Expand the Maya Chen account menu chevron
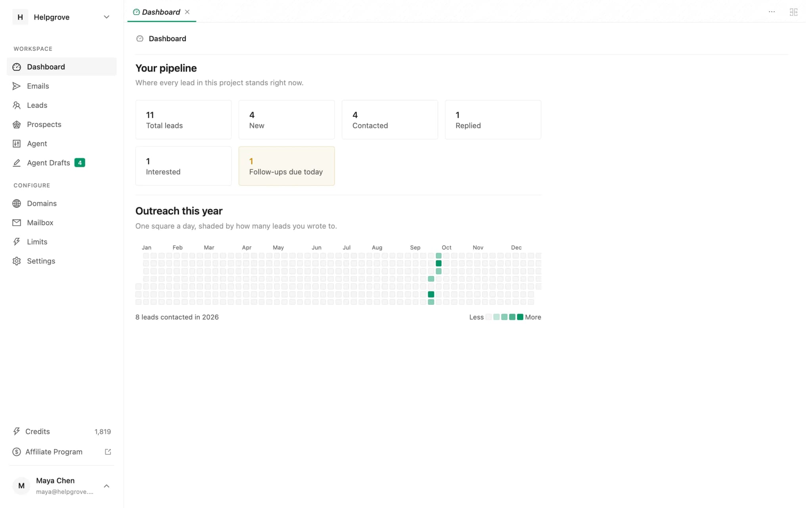 [x=106, y=486]
